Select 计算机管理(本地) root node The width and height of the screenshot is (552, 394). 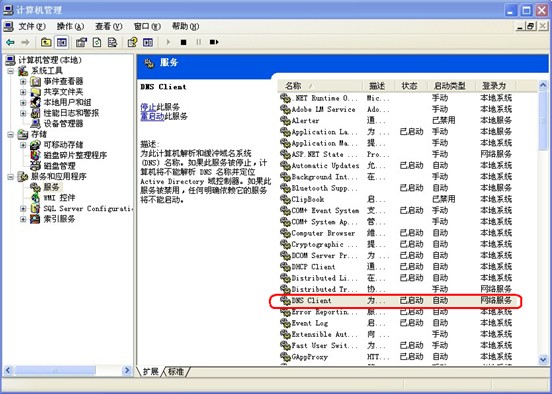(x=50, y=60)
